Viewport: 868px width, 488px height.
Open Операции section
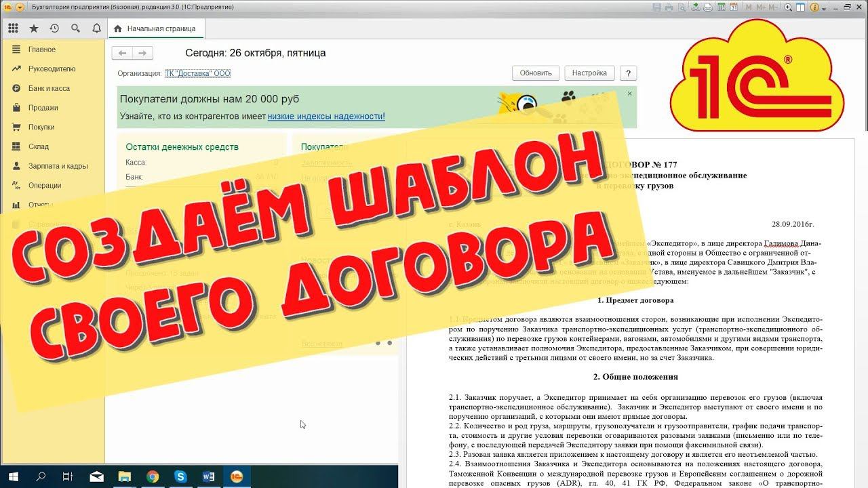click(45, 185)
